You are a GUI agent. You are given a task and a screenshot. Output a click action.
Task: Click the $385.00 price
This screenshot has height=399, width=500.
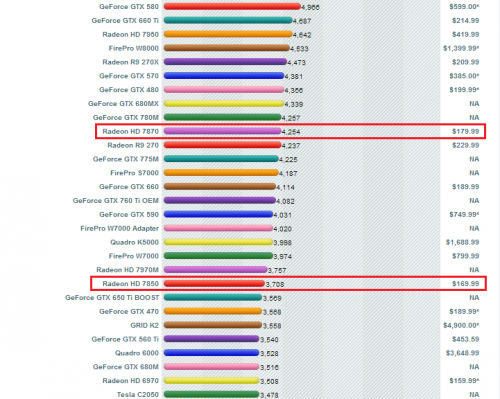[x=464, y=76]
